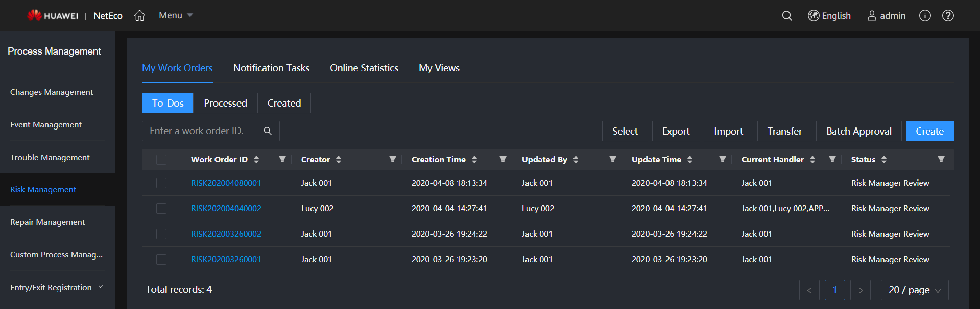The image size is (980, 309).
Task: Select checkbox for row RISK202003260002
Action: (161, 234)
